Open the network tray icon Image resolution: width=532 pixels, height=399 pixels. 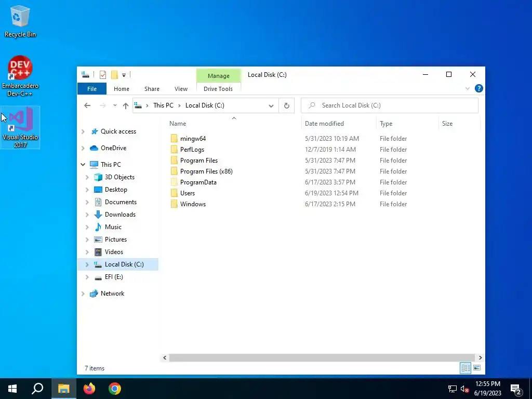pyautogui.click(x=453, y=389)
